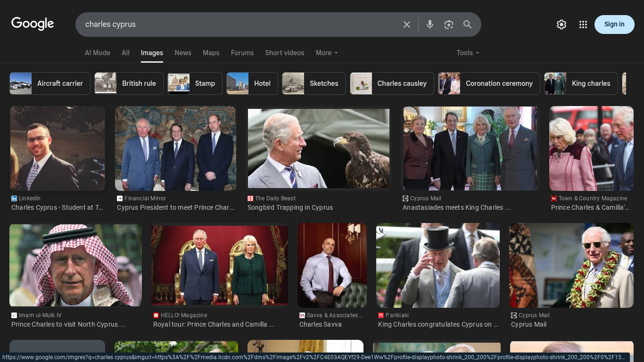Select the AI Mode tab

pyautogui.click(x=98, y=53)
